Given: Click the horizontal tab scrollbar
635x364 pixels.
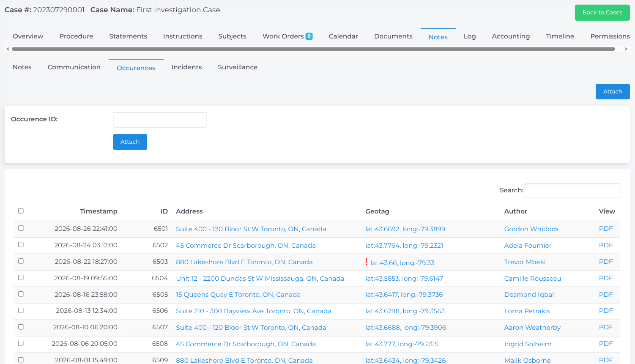Looking at the screenshot, I should pyautogui.click(x=313, y=49).
